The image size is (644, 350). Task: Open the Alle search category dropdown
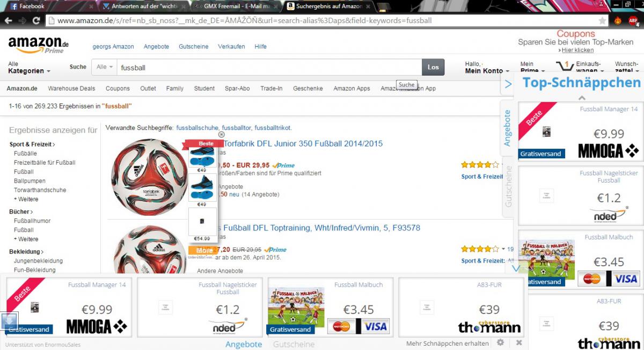(x=105, y=67)
